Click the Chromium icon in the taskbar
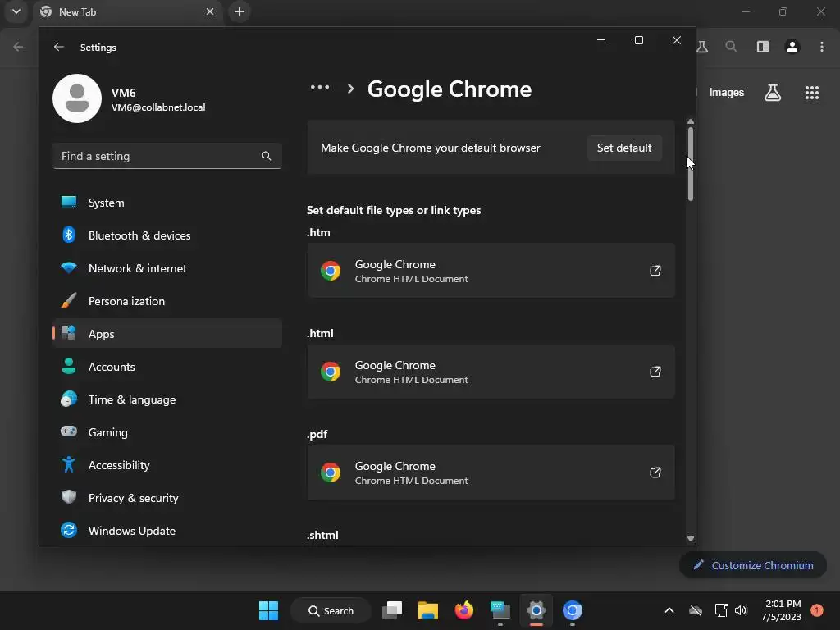The image size is (840, 630). 572,610
